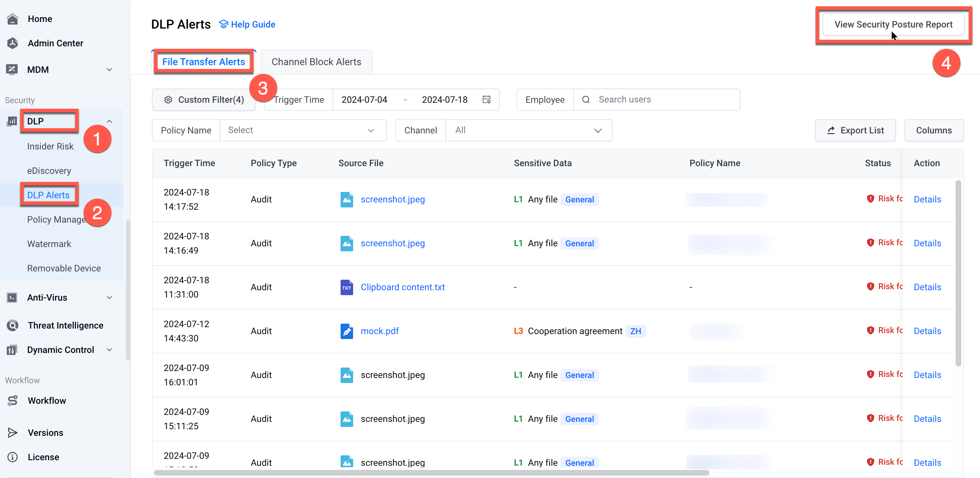The image size is (980, 478).
Task: Open Watermark in the sidebar
Action: tap(49, 244)
